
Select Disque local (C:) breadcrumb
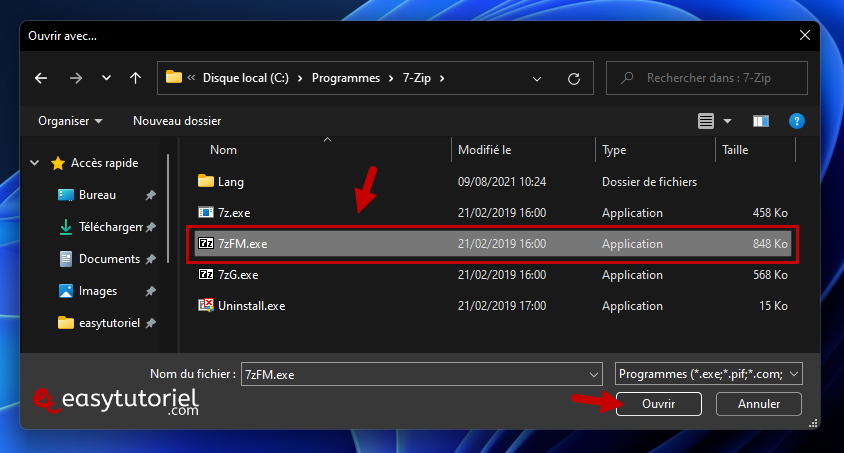(x=245, y=78)
